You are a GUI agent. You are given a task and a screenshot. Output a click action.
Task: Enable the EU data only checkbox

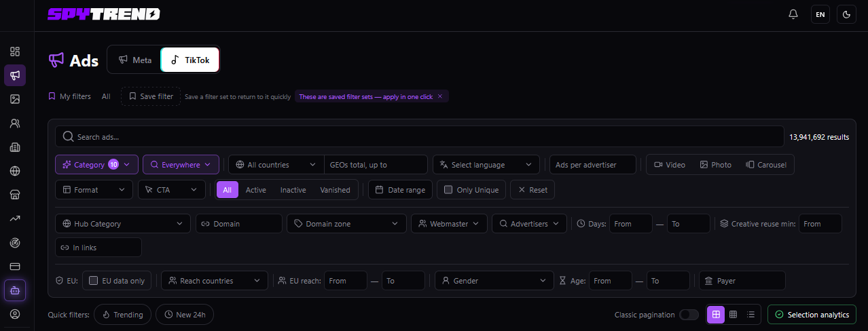(94, 281)
